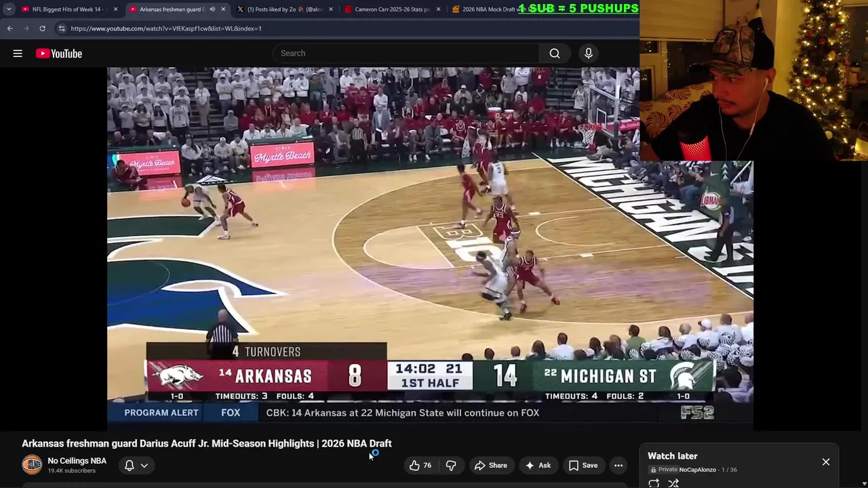Image resolution: width=868 pixels, height=488 pixels.
Task: Go to the YouTube home logo
Action: (59, 54)
